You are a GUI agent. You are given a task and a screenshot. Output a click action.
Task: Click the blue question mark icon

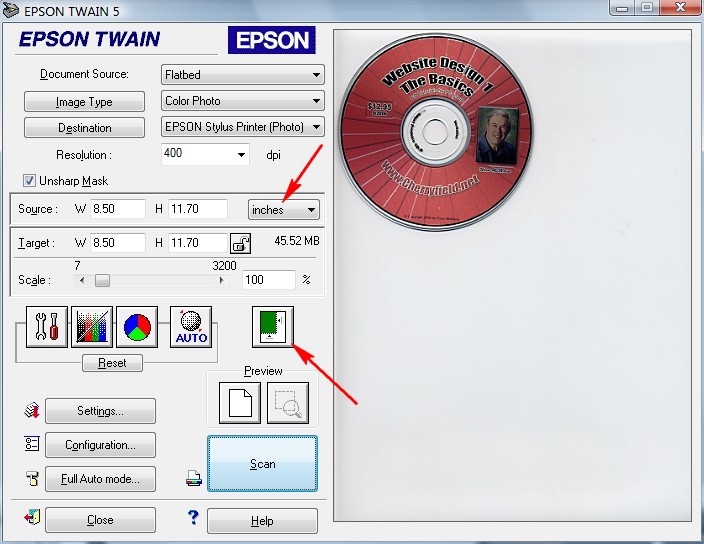(x=193, y=517)
